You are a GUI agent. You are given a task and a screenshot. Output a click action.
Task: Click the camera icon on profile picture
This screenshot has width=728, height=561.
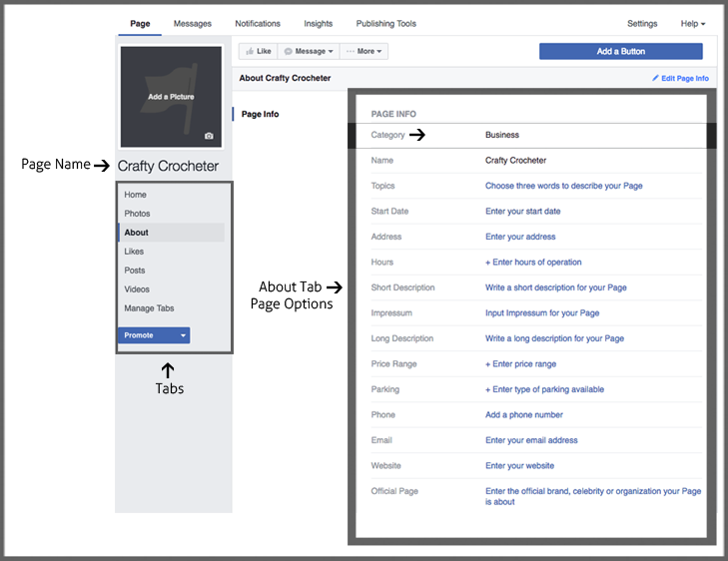point(209,136)
